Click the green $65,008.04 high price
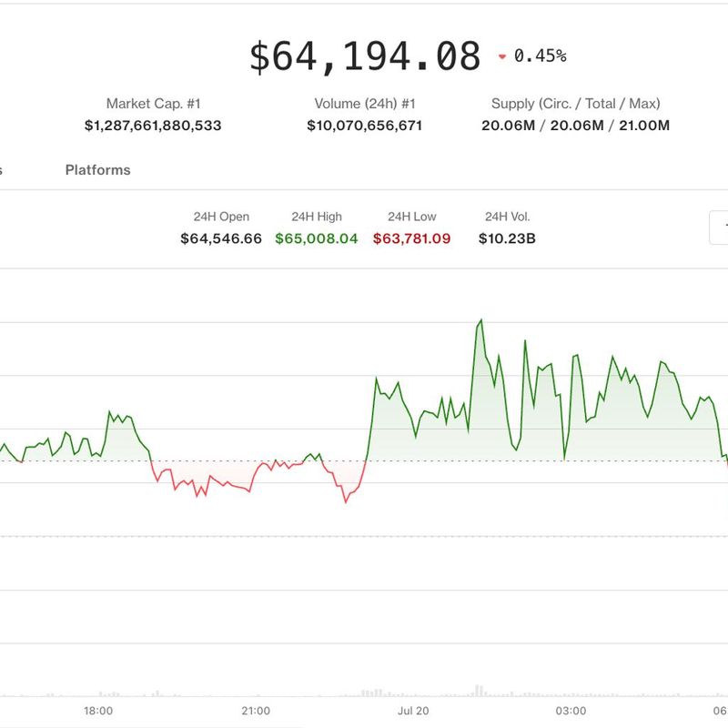This screenshot has width=728, height=728. (317, 238)
